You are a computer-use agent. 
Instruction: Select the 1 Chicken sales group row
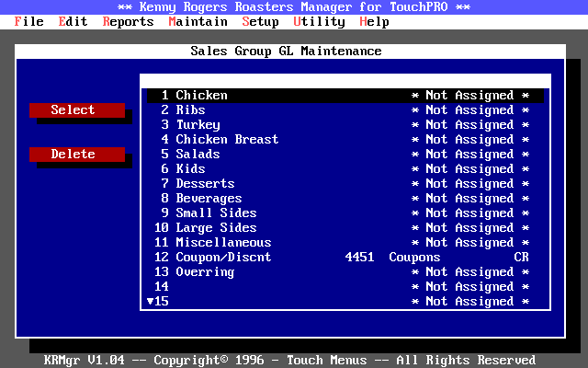(x=345, y=96)
